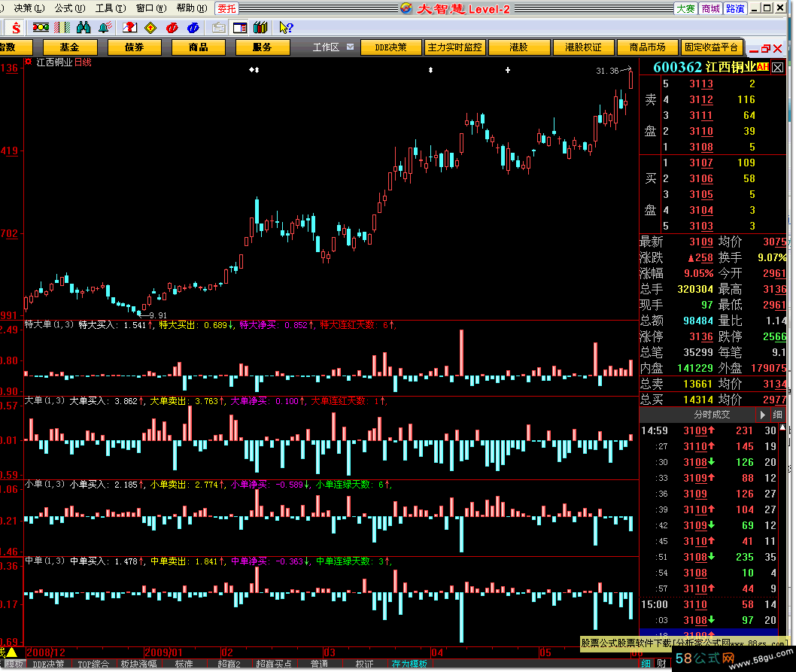This screenshot has height=672, width=796.
Task: Open the 港股 tab
Action: click(519, 47)
